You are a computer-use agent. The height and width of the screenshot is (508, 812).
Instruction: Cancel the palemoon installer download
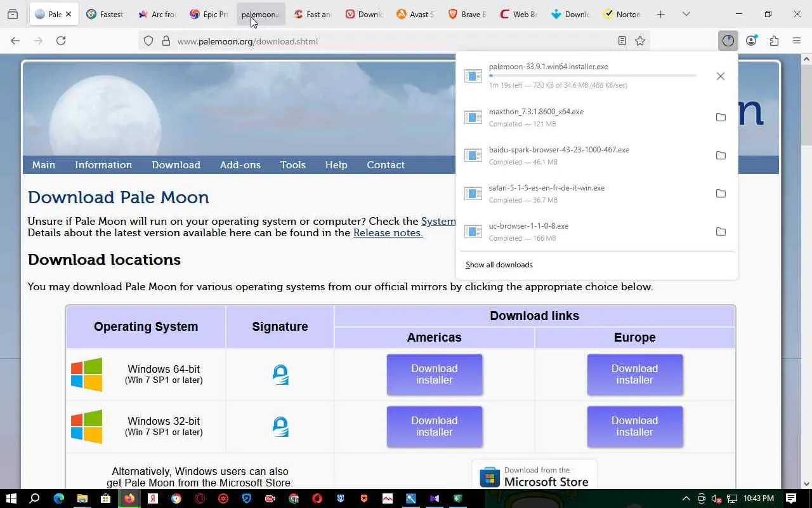coord(721,76)
